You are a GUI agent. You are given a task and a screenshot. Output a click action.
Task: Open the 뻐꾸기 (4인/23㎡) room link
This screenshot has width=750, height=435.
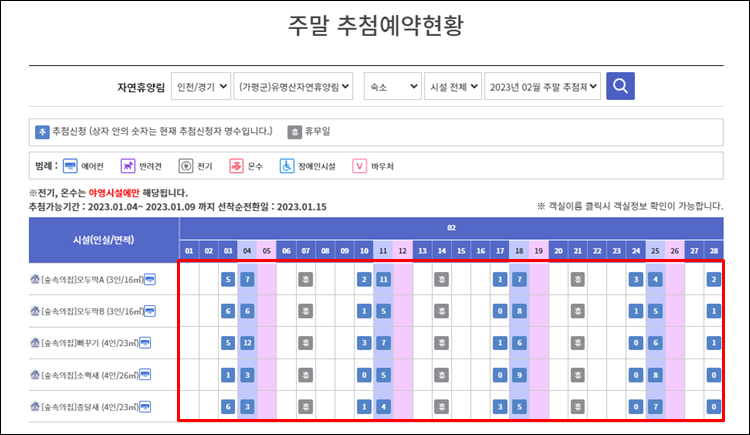[x=90, y=343]
